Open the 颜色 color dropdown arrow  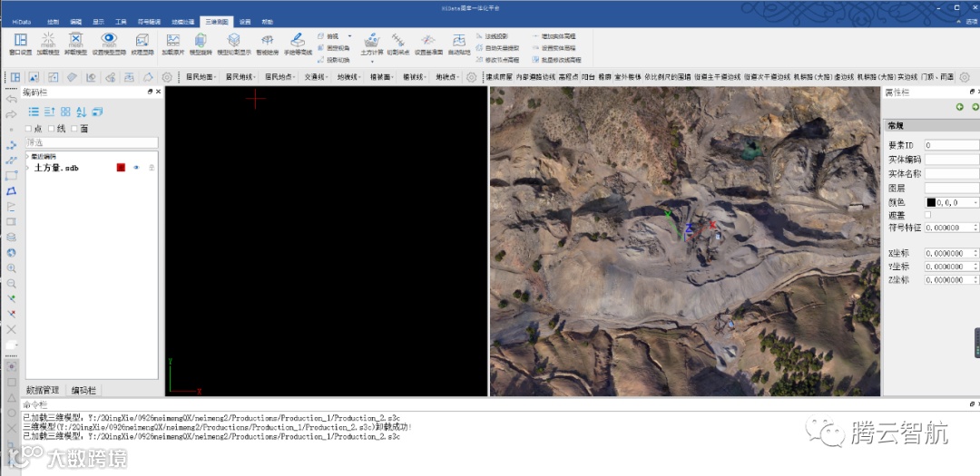975,202
